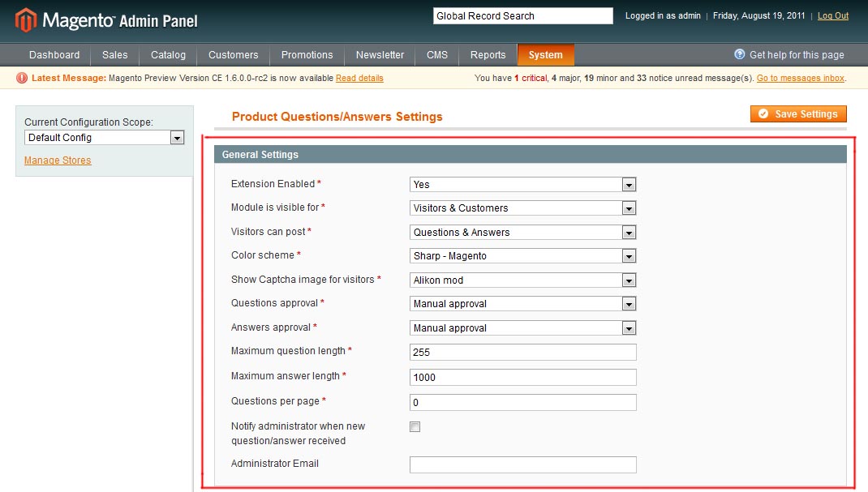Click the Administrator Email field
Image resolution: width=868 pixels, height=492 pixels.
point(522,465)
